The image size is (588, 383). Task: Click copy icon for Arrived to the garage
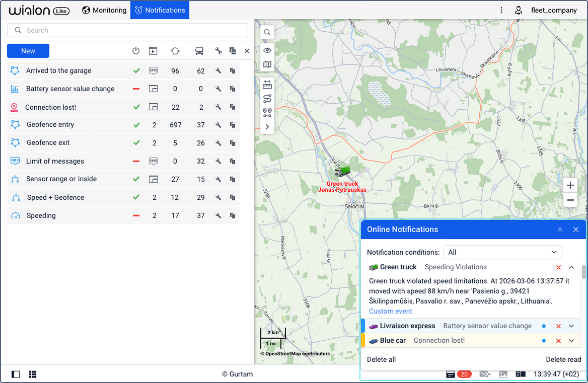tap(233, 71)
